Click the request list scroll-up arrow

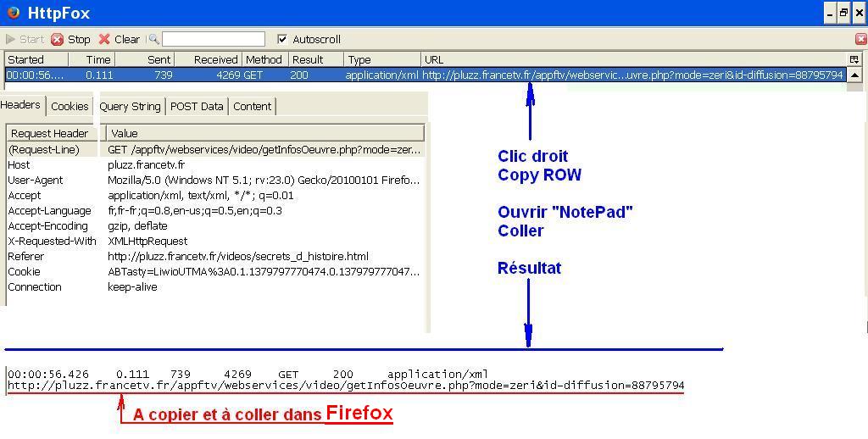855,75
